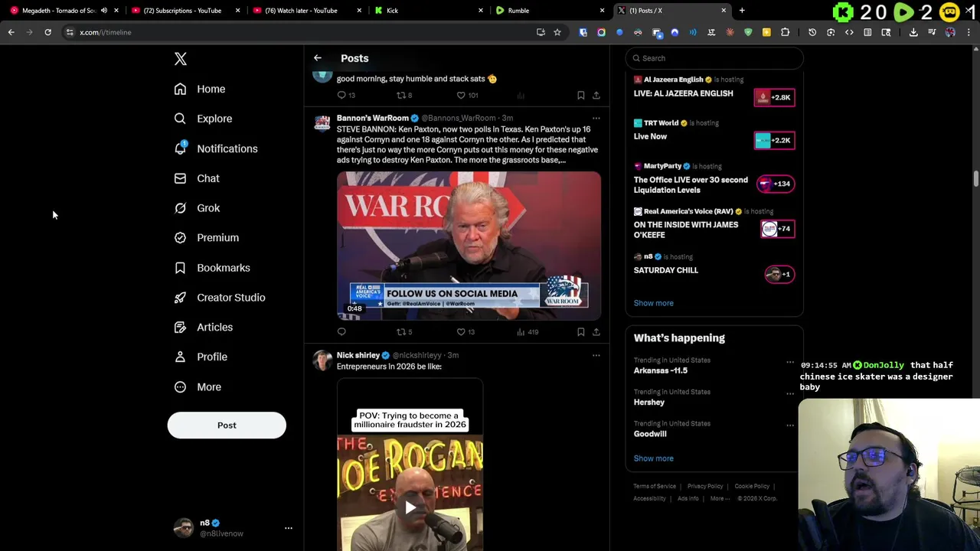The width and height of the screenshot is (980, 551).
Task: Play the Joe Rogan video
Action: coord(410,507)
